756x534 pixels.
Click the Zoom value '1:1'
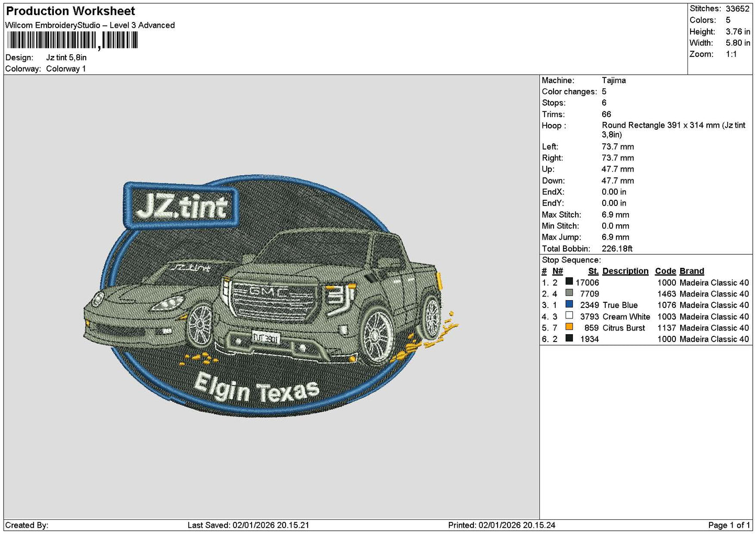pyautogui.click(x=731, y=54)
